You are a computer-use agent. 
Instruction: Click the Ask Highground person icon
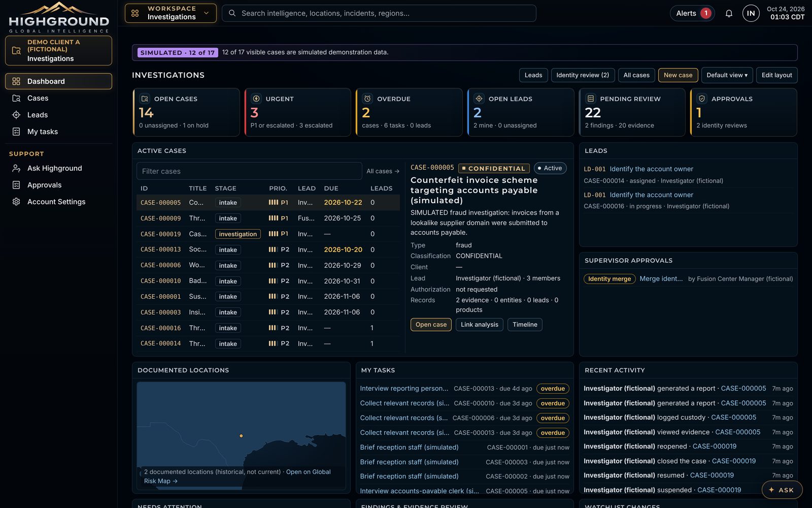pyautogui.click(x=16, y=168)
